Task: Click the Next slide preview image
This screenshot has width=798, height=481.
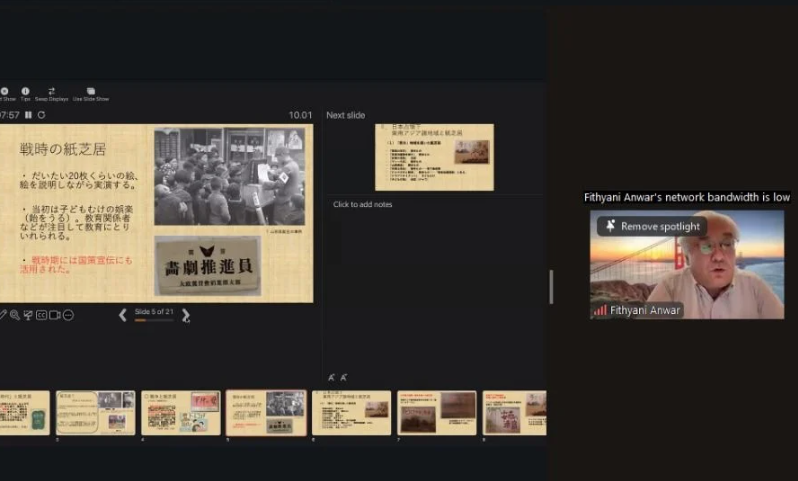Action: click(434, 156)
